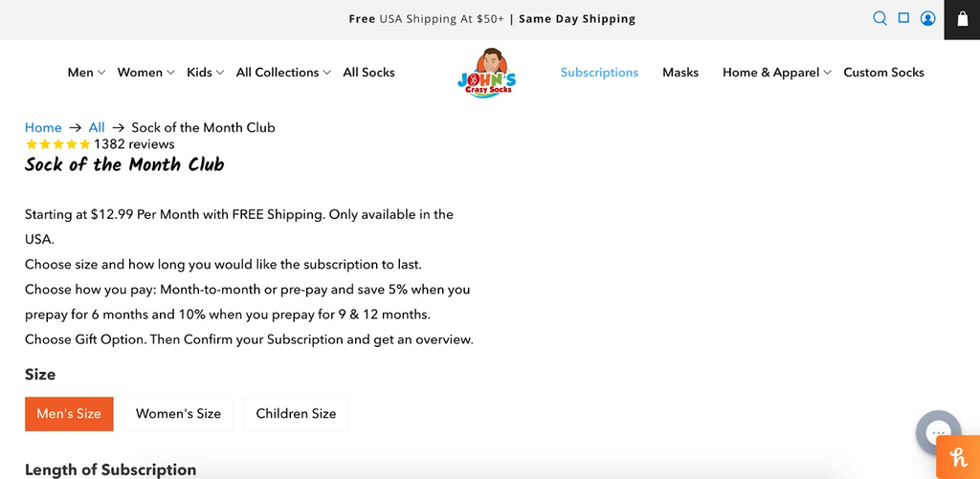Screen dimensions: 980x479
Task: Open the user account icon
Action: point(927,18)
